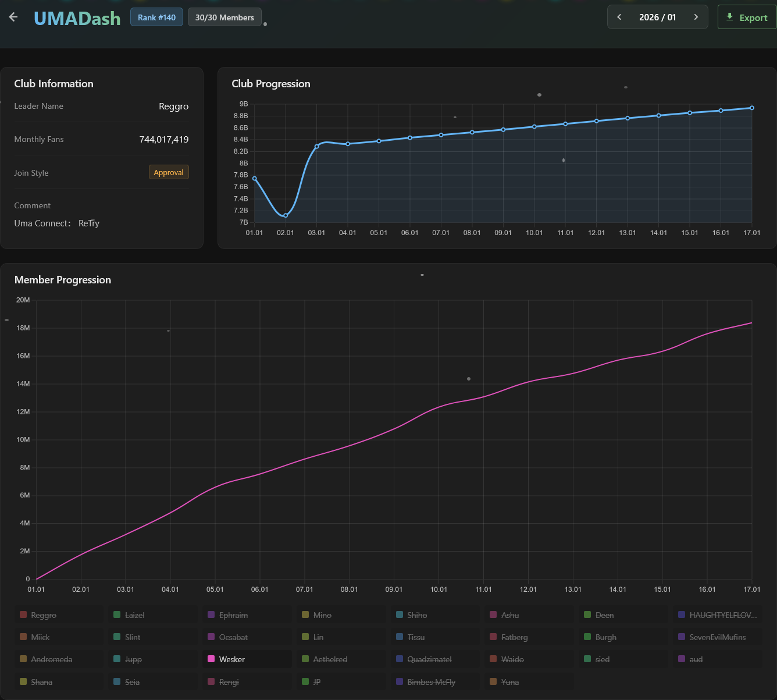Go to the previous month with left chevron
The image size is (777, 700).
619,17
